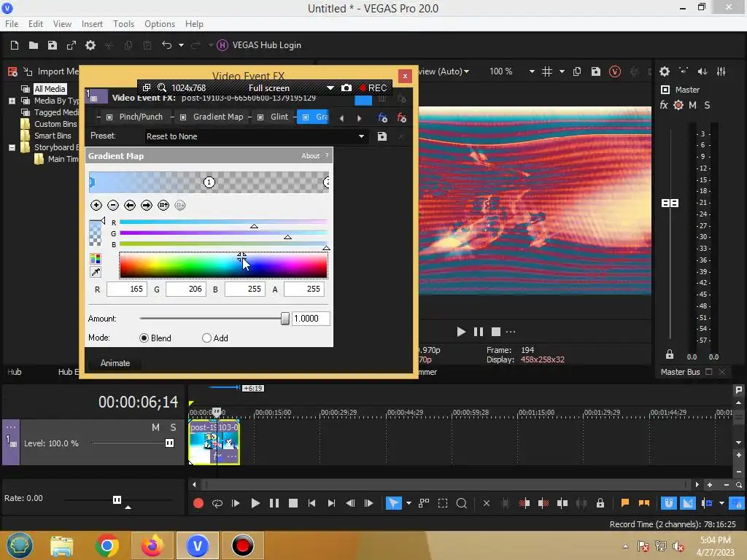Select the next gradient control point
The image size is (747, 560).
pyautogui.click(x=147, y=205)
